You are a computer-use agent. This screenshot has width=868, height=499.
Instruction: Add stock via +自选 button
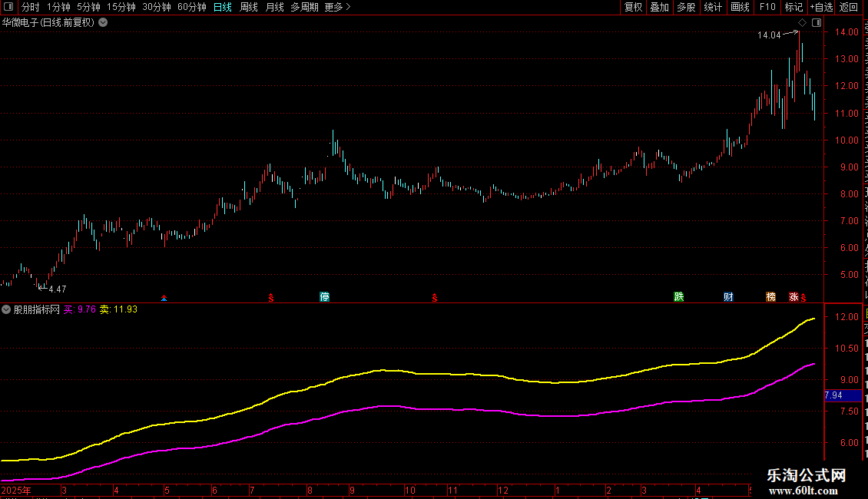pos(821,7)
